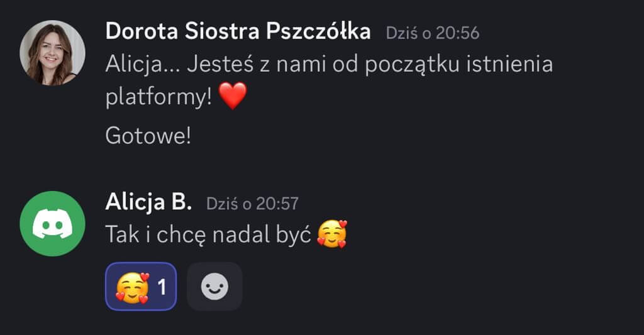Click the "Dziś o 20:56" timestamp
The height and width of the screenshot is (335, 644).
point(432,33)
